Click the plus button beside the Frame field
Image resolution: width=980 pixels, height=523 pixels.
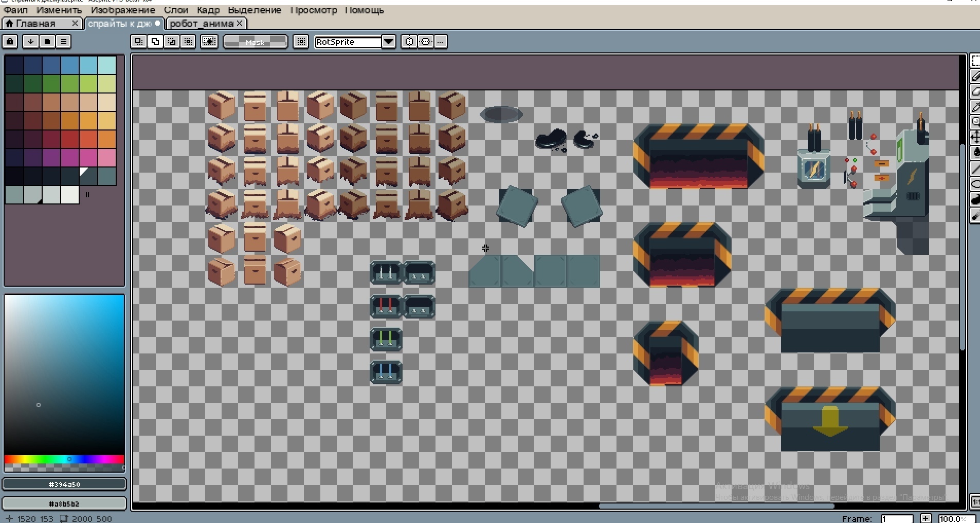pos(925,518)
